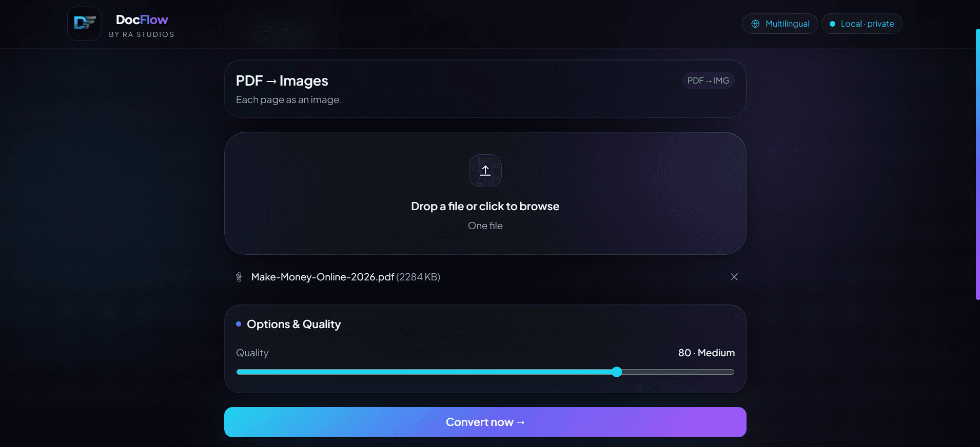
Task: Click the paperclip attachment icon
Action: pyautogui.click(x=239, y=277)
